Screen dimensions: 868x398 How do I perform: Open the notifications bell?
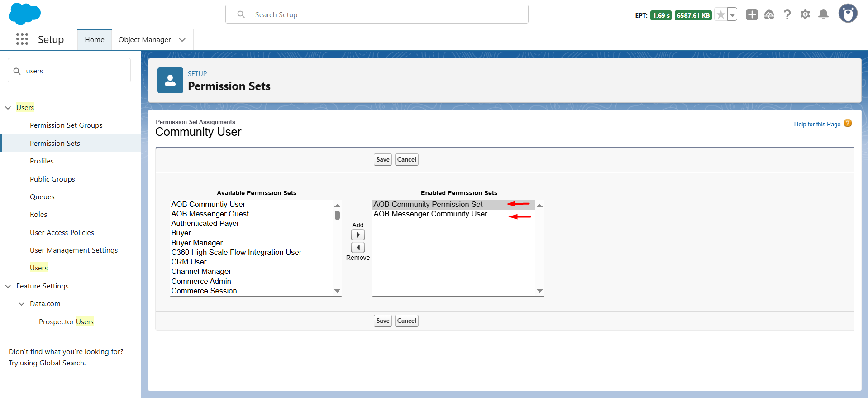coord(824,15)
